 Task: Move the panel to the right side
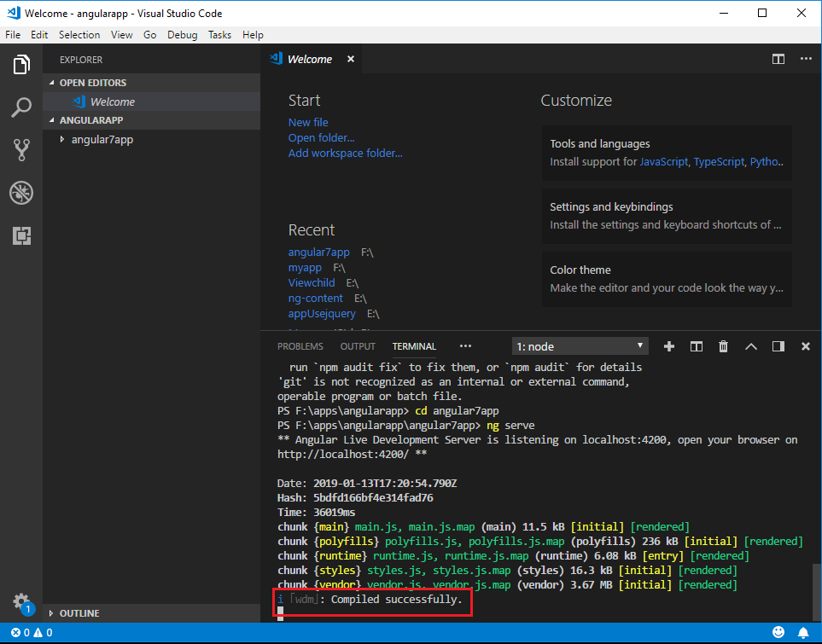(x=778, y=346)
